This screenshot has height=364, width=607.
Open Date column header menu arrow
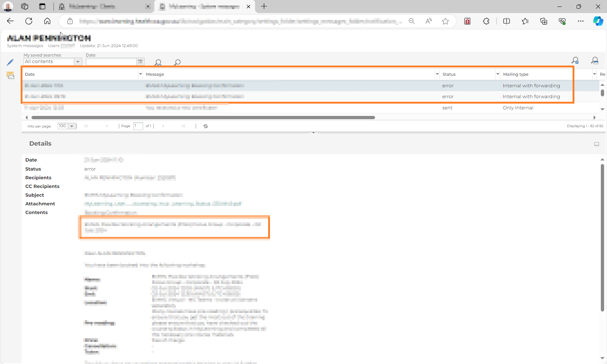[140, 74]
